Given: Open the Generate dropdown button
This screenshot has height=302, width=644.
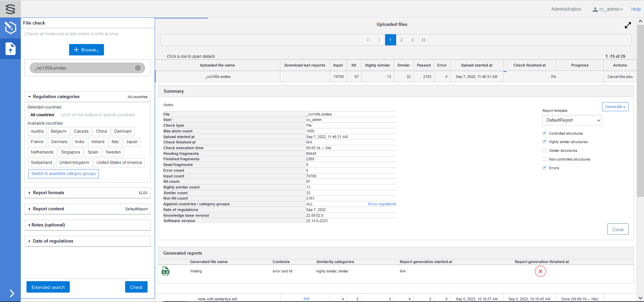Looking at the screenshot, I should (615, 107).
